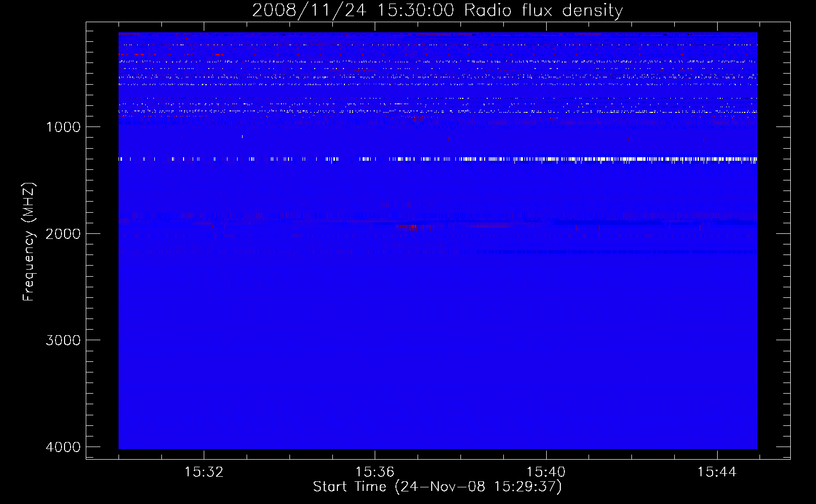Click the 1000 frequency tick label
This screenshot has width=816, height=504.
point(64,127)
